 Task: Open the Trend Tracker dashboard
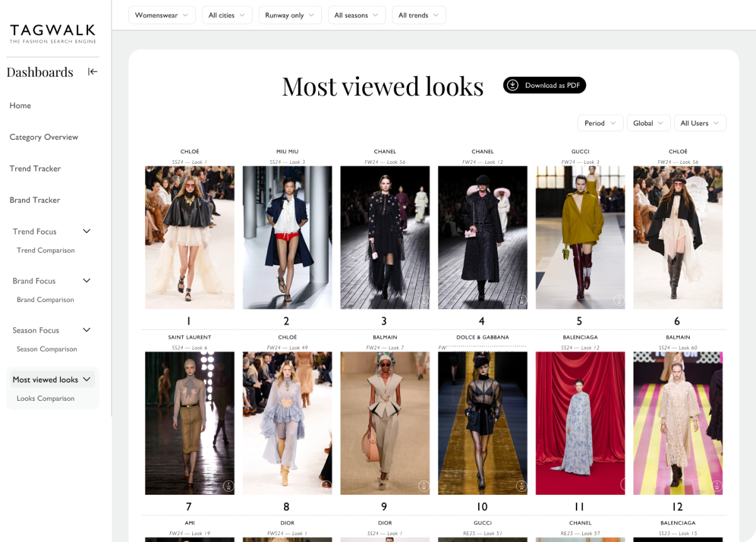[35, 168]
